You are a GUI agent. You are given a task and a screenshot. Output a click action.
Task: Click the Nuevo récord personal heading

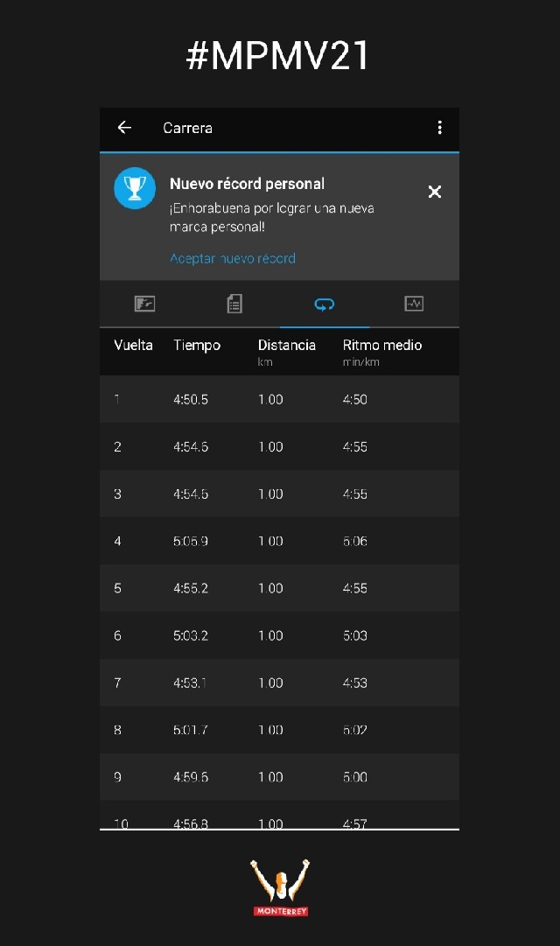point(247,184)
